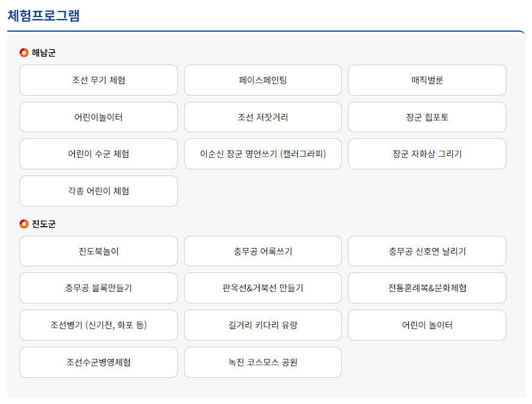The width and height of the screenshot is (532, 404).
Task: Select 어린이놀이터 under 해남군
Action: [x=98, y=117]
